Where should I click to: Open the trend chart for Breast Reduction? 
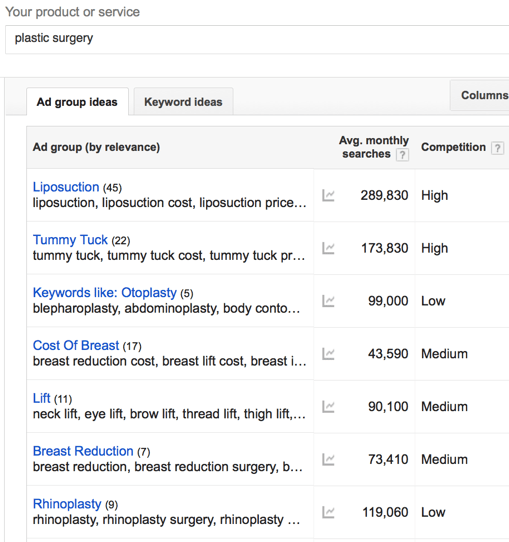[x=328, y=459]
